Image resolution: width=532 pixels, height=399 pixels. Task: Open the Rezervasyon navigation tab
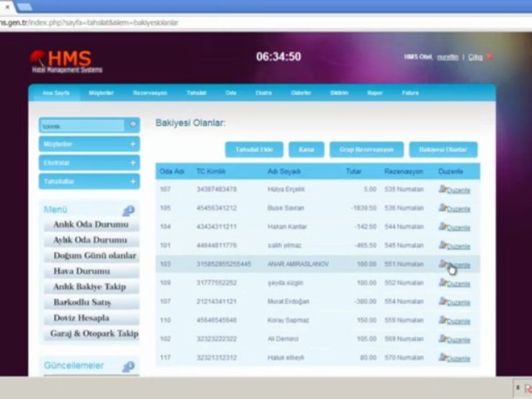(x=150, y=93)
